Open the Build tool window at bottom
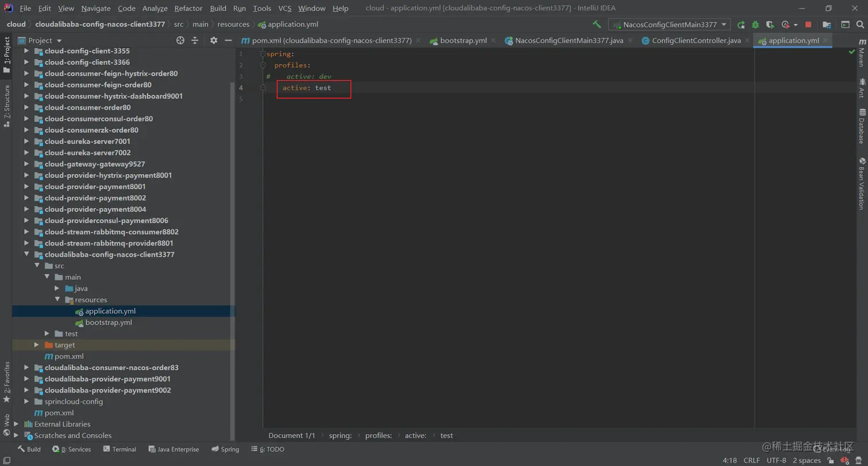The height and width of the screenshot is (466, 868). click(x=29, y=449)
